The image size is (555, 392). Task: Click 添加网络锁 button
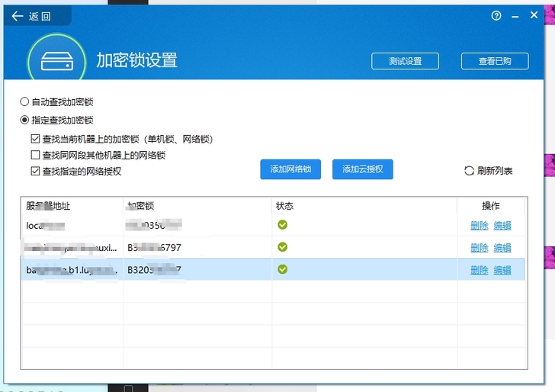coord(290,169)
